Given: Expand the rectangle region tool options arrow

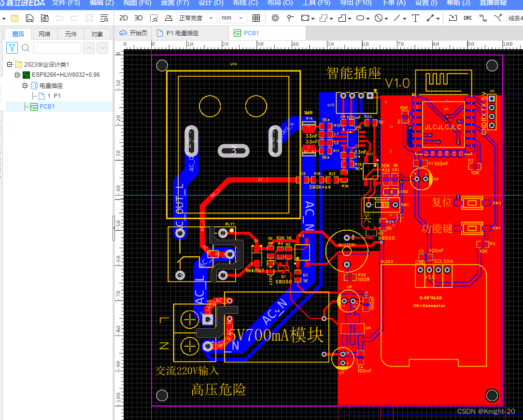Looking at the screenshot, I should 313,19.
